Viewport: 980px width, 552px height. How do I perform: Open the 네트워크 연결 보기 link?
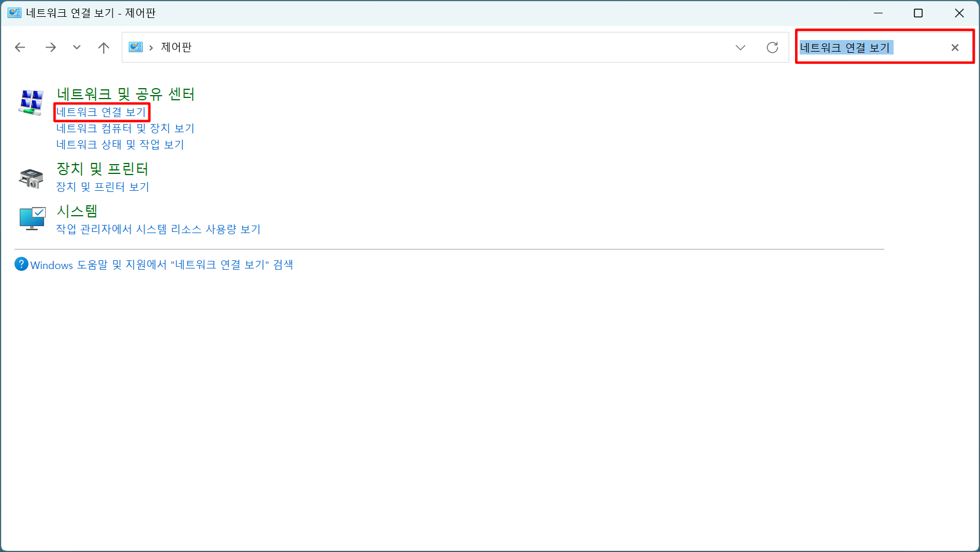coord(101,112)
